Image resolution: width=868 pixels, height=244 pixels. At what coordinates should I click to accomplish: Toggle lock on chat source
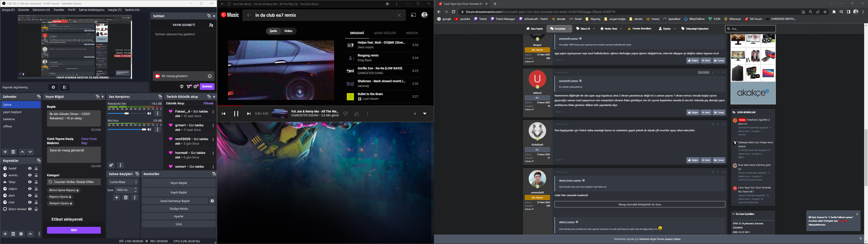point(36,202)
